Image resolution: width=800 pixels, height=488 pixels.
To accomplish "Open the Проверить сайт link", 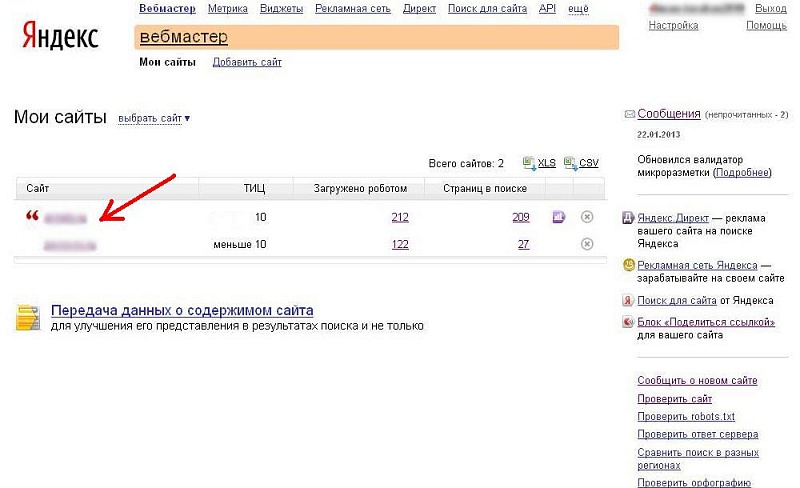I will click(674, 399).
